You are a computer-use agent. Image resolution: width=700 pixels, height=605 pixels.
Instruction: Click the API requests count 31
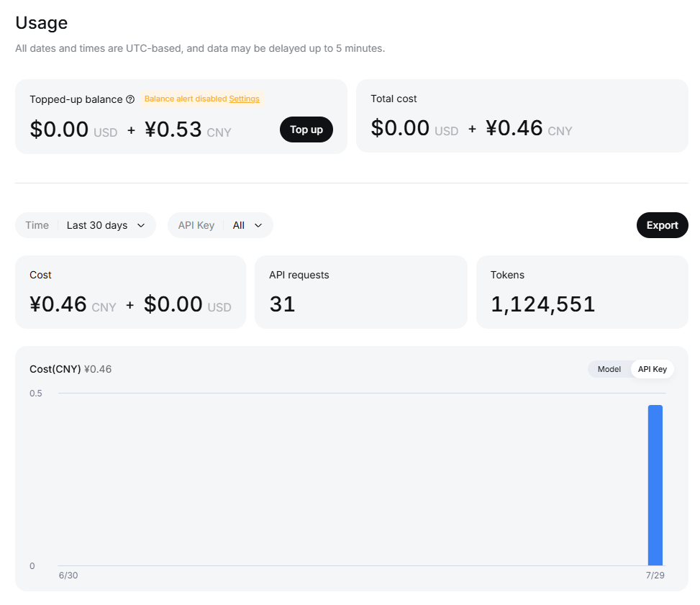click(x=282, y=304)
